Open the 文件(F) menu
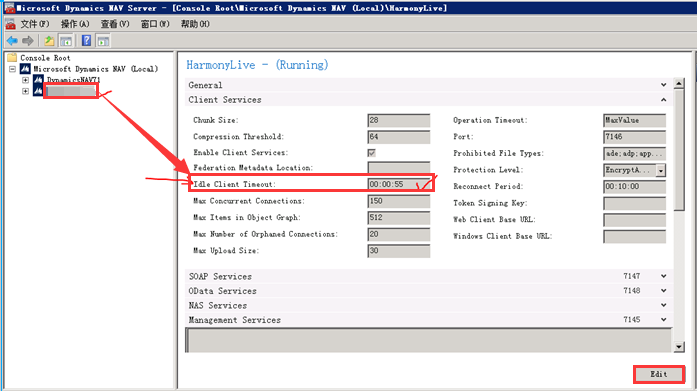 (35, 24)
